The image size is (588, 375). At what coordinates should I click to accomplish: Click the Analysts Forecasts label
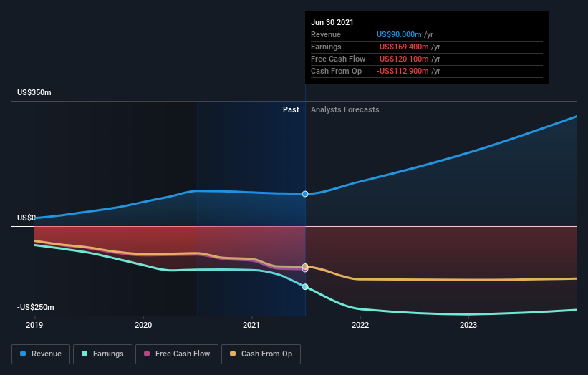345,109
